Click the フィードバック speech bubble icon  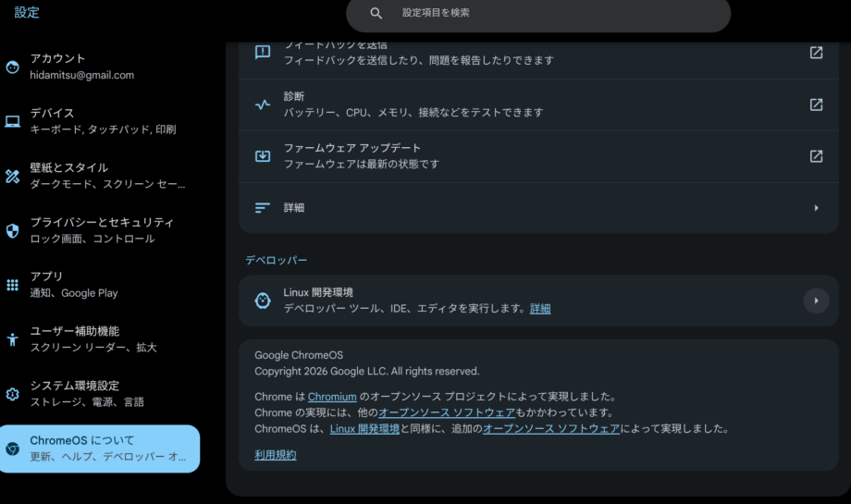(x=263, y=53)
